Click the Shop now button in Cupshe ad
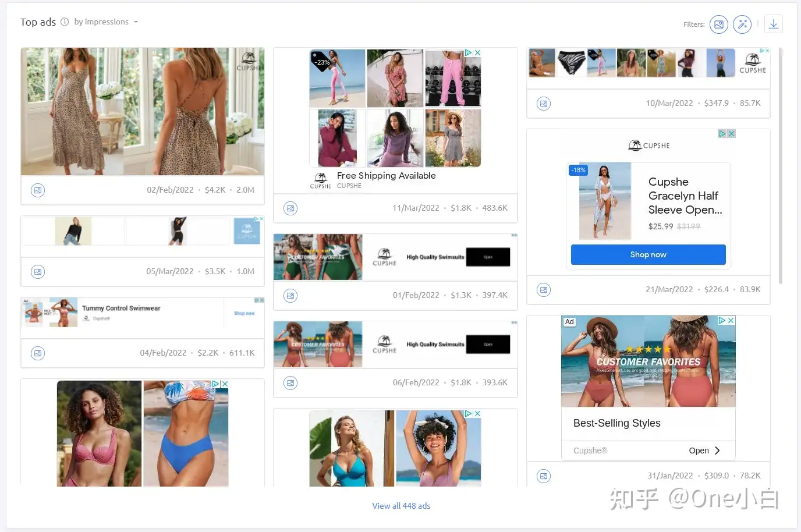 [648, 255]
